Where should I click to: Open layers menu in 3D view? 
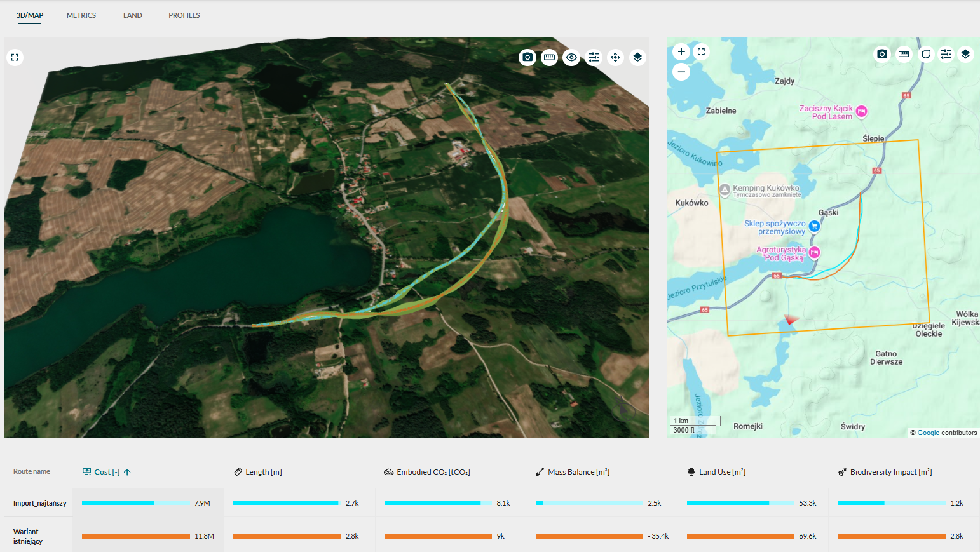pos(637,58)
